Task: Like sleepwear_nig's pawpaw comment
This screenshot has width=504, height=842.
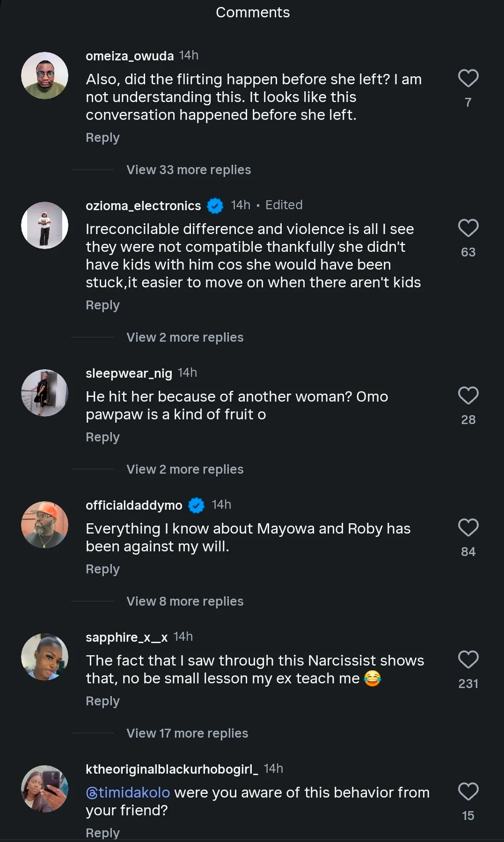Action: point(468,395)
